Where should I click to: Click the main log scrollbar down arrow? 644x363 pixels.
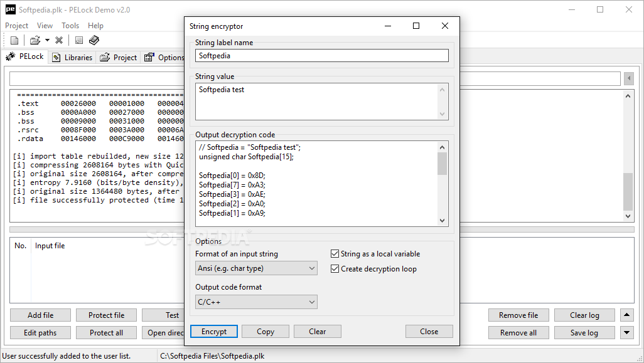pyautogui.click(x=628, y=216)
